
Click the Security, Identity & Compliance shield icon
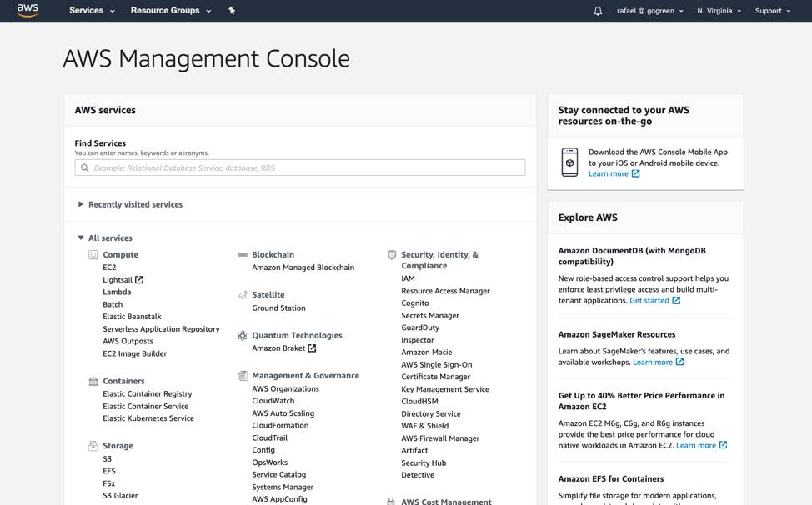click(392, 255)
